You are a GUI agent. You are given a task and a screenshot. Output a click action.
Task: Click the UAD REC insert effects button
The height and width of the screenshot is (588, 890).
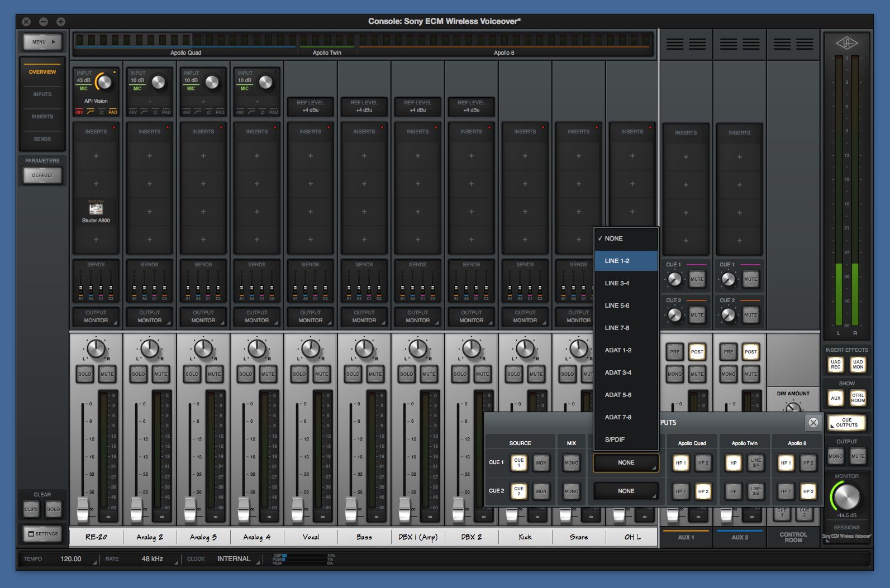836,364
